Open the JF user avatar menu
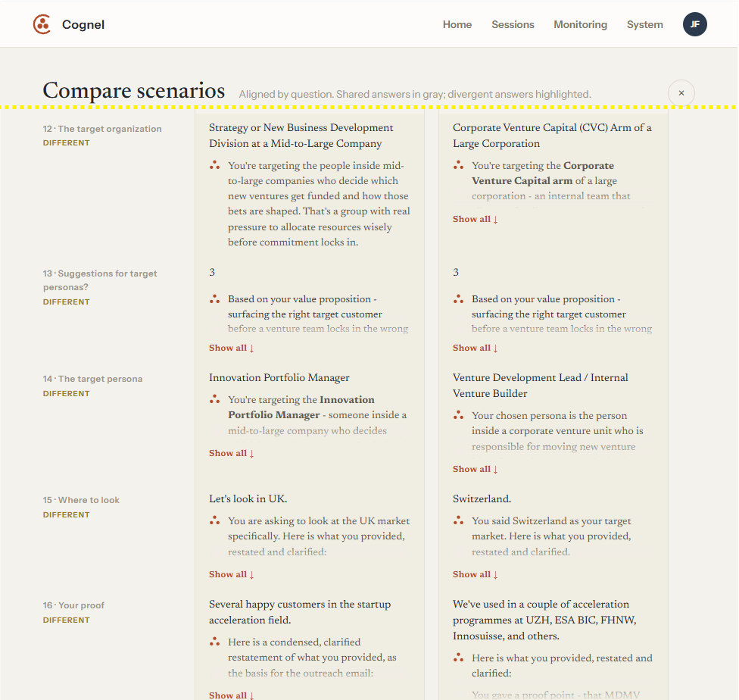 point(694,24)
